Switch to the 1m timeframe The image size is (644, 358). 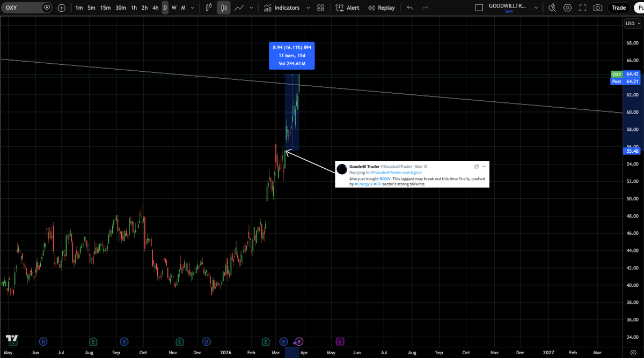[x=79, y=8]
